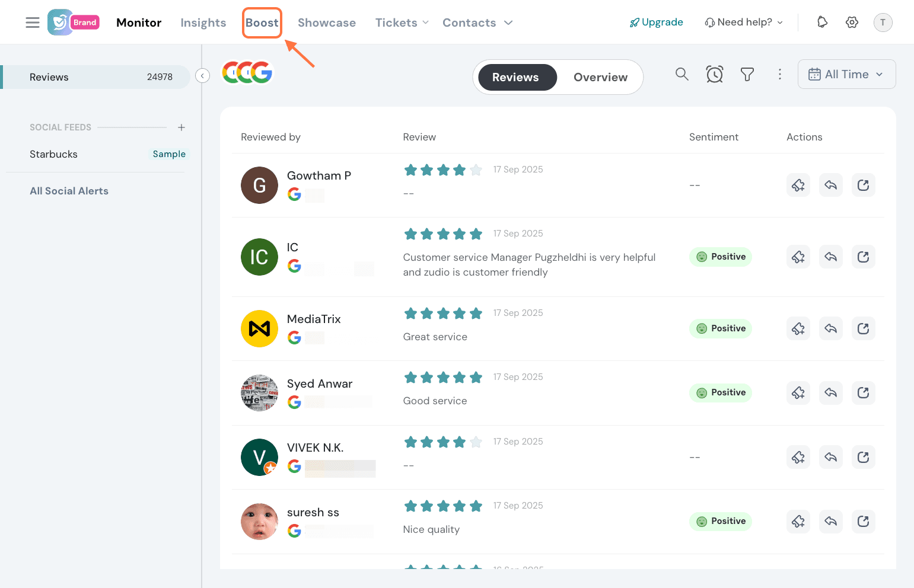Open the hamburger menu icon
914x588 pixels.
(33, 23)
